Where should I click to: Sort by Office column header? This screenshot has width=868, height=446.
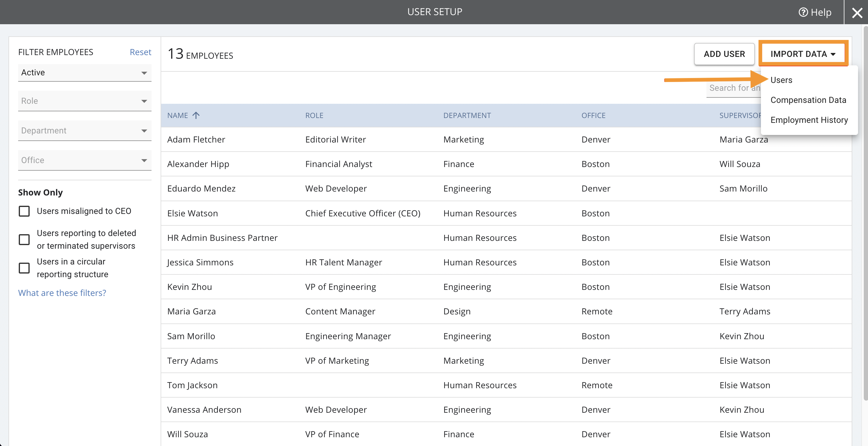[x=593, y=115]
